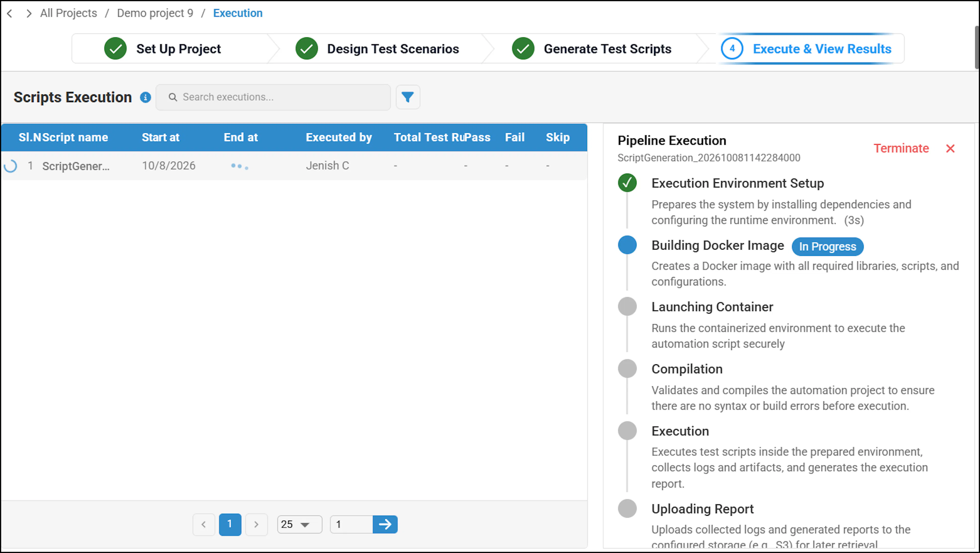This screenshot has width=980, height=553.
Task: Terminate the pipeline execution
Action: coord(901,148)
